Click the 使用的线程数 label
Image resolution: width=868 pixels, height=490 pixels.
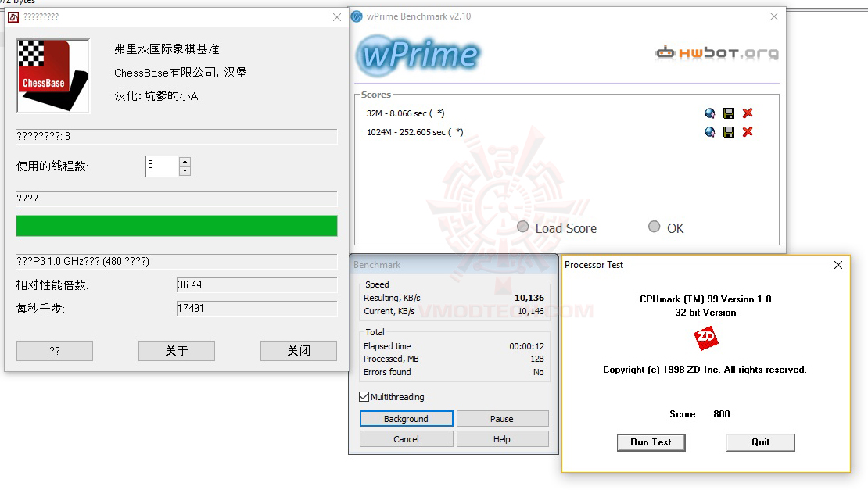coord(52,166)
